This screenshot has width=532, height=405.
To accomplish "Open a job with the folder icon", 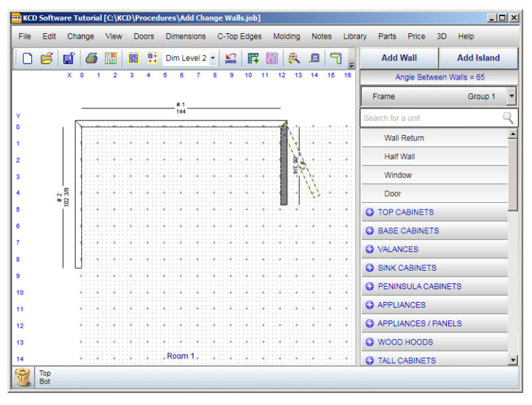I will click(47, 59).
